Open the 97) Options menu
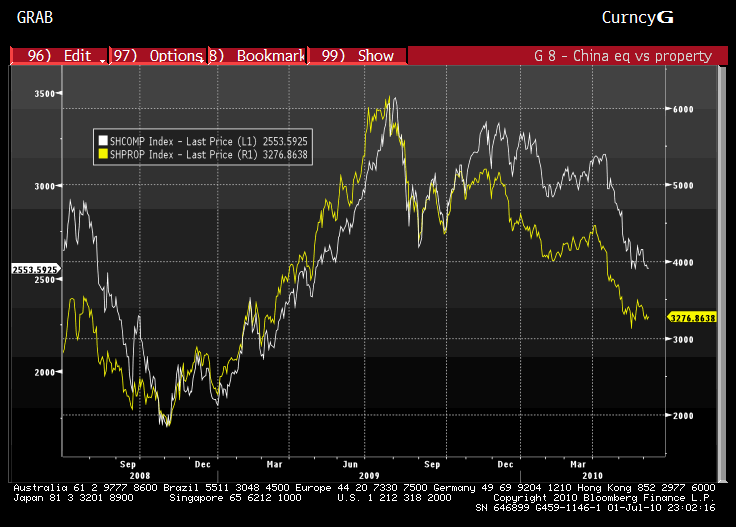 click(159, 56)
